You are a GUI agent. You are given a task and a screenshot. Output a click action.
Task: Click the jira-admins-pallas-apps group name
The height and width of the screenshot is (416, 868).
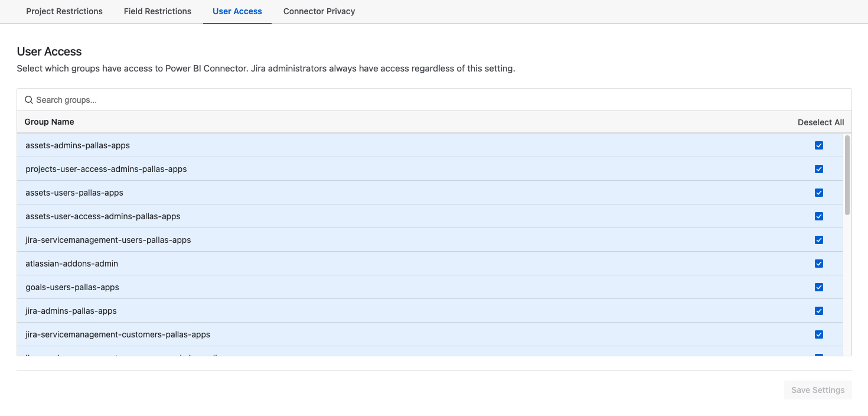click(71, 311)
